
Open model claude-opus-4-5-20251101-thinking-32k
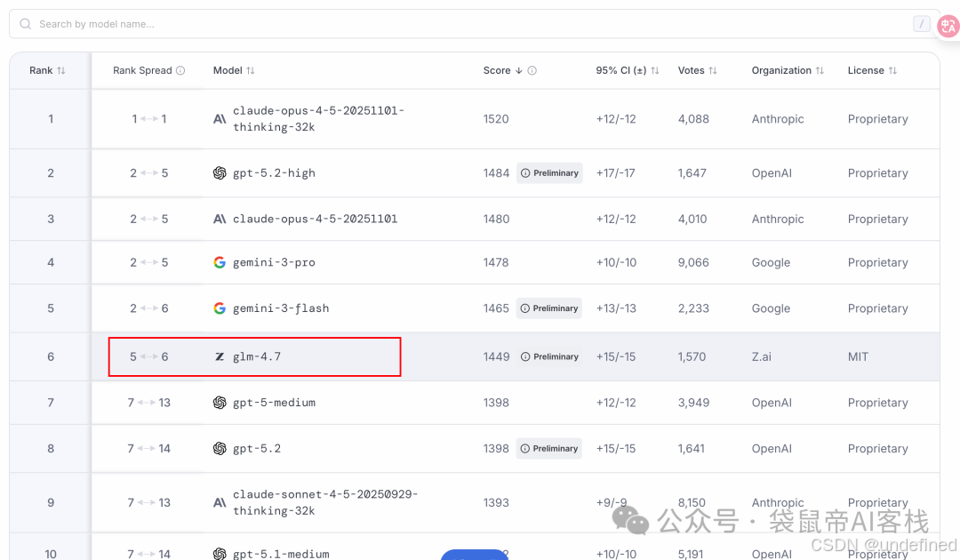318,119
